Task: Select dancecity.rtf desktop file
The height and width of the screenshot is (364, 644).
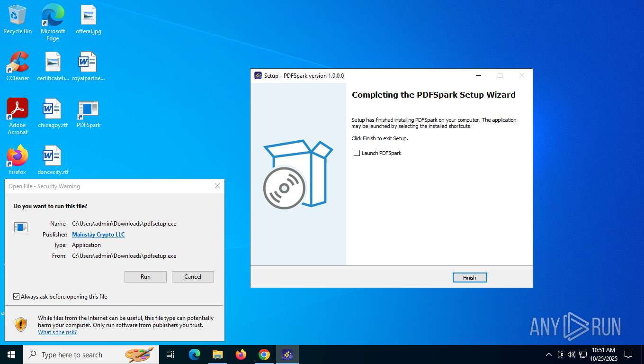Action: click(x=53, y=160)
